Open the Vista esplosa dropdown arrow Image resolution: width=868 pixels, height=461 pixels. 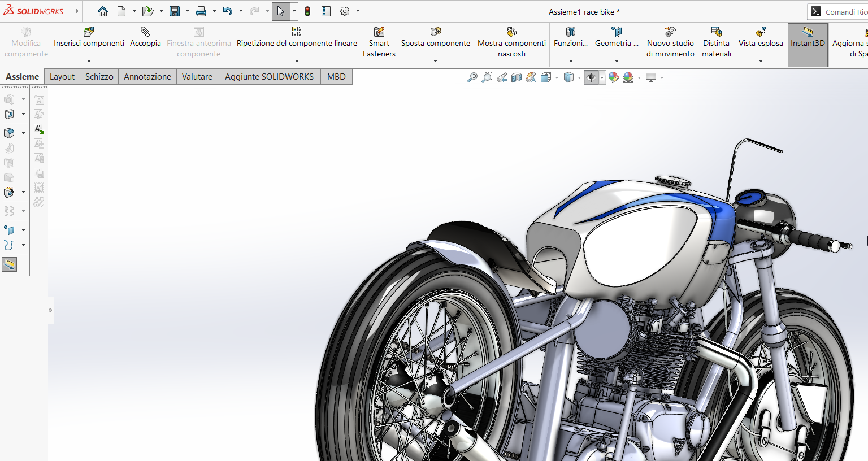[x=761, y=61]
